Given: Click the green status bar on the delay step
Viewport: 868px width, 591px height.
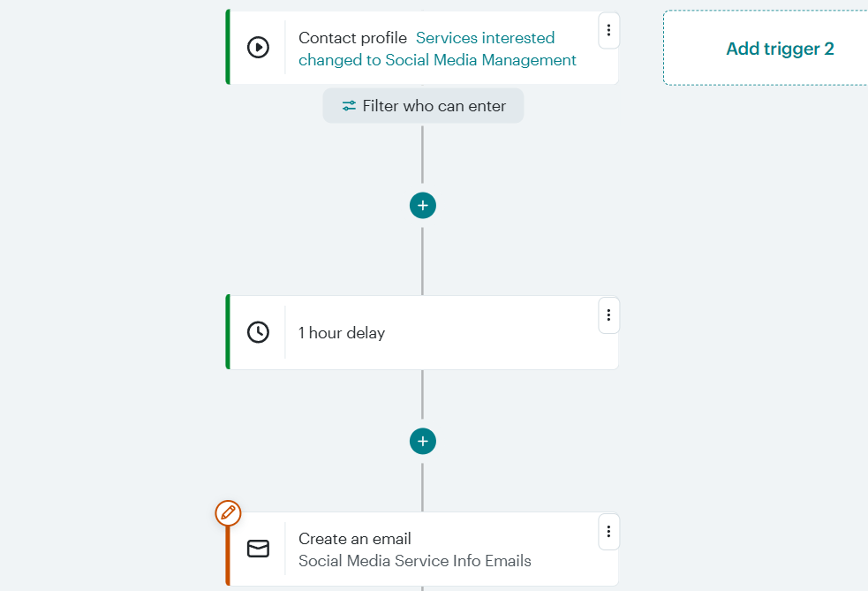Looking at the screenshot, I should 228,333.
